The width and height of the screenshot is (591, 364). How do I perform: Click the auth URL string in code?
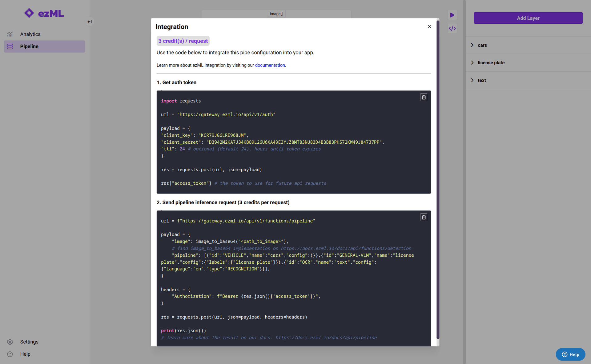click(226, 114)
